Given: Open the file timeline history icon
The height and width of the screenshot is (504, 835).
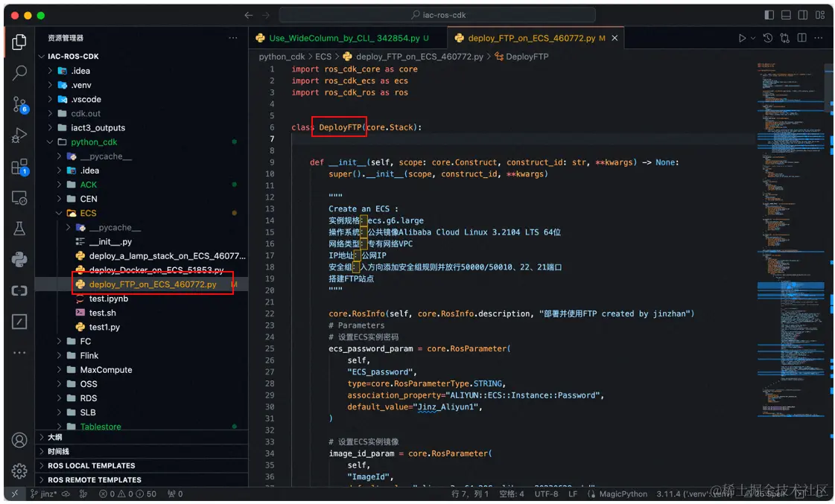Looking at the screenshot, I should (x=767, y=38).
